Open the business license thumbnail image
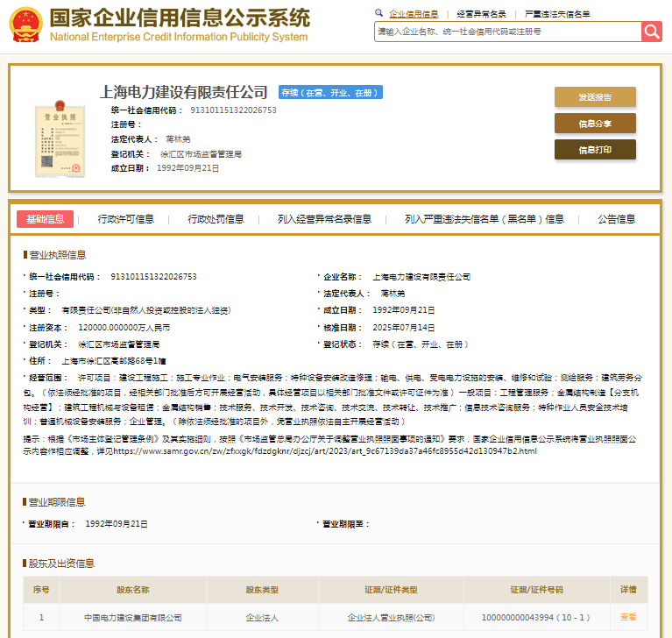Viewport: 672px width, 638px height. point(55,136)
